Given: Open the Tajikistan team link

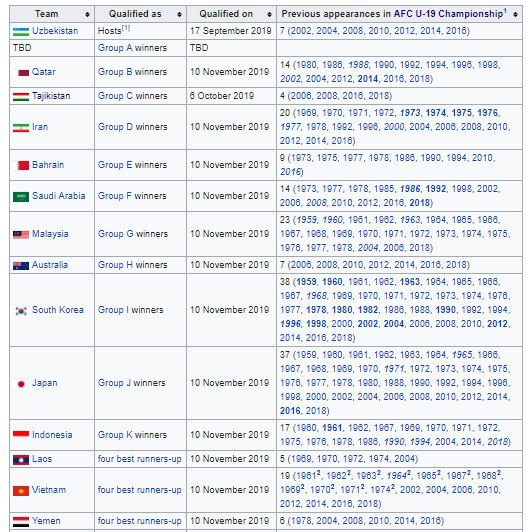Looking at the screenshot, I should (51, 96).
